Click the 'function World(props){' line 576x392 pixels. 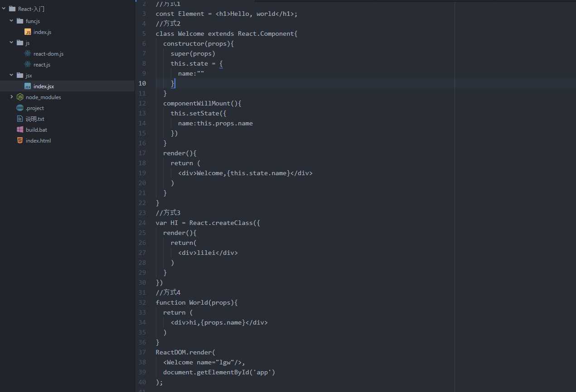pos(197,302)
